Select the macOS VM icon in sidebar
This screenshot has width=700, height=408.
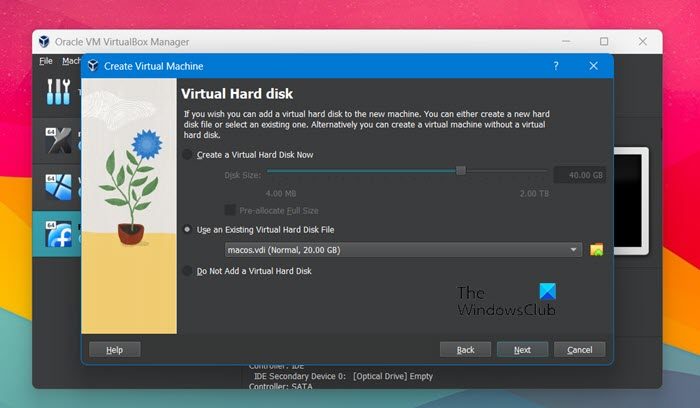point(58,141)
